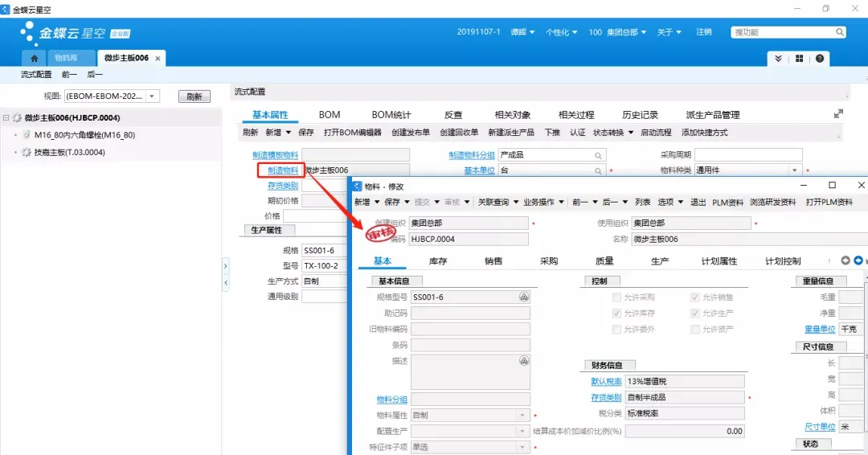Open the 关于 menu in the header
Viewport: 868px width, 455px height.
click(x=669, y=33)
